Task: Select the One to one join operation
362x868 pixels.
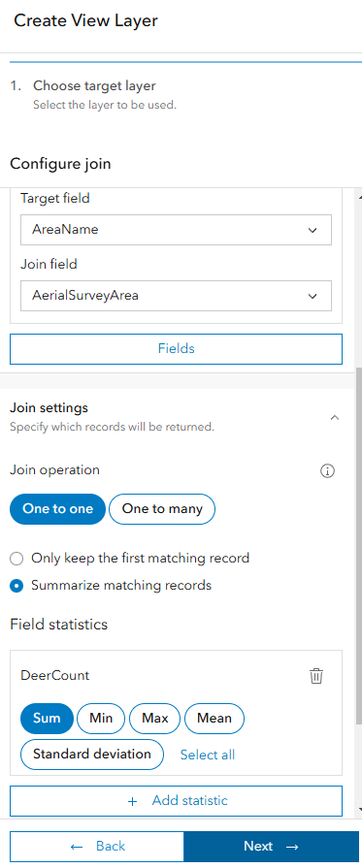Action: (x=57, y=509)
